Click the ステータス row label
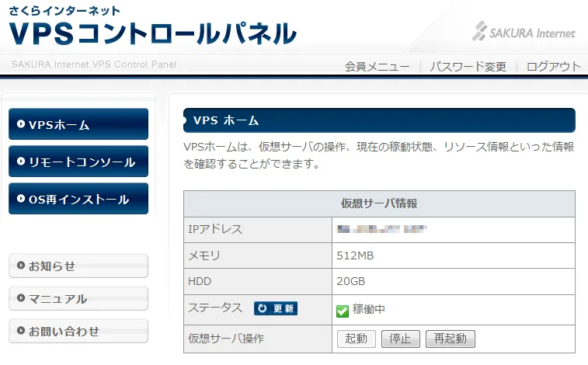Screen dimensions: 588x365 [x=215, y=308]
